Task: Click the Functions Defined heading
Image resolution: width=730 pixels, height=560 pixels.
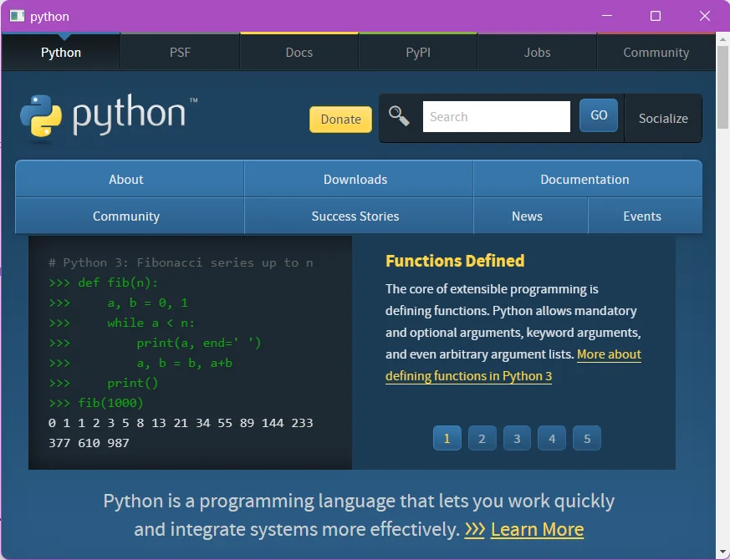Action: point(455,261)
